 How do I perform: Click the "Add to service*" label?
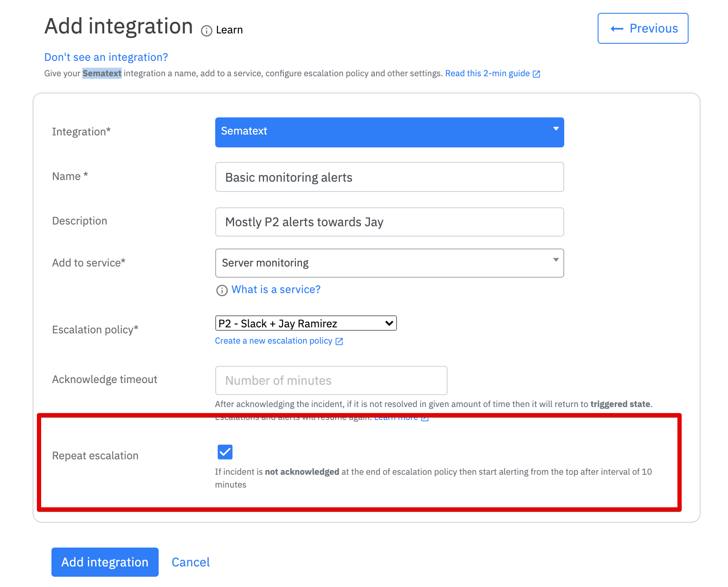tap(89, 263)
